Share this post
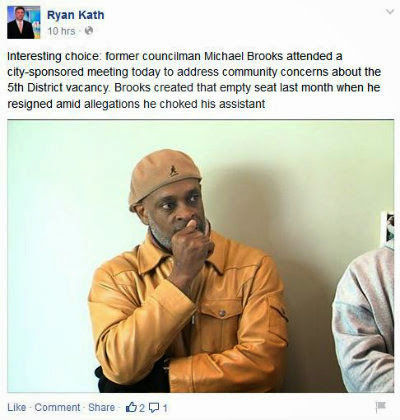The height and width of the screenshot is (420, 400). tap(101, 407)
